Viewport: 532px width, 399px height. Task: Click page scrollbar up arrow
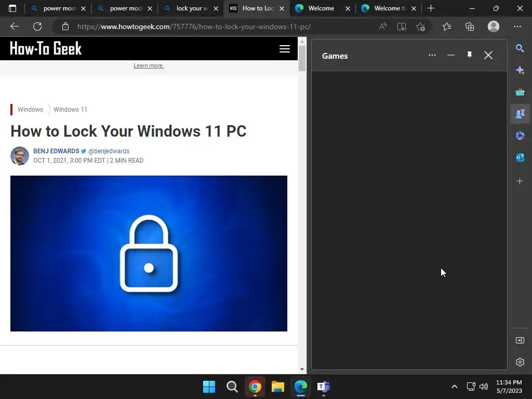302,42
